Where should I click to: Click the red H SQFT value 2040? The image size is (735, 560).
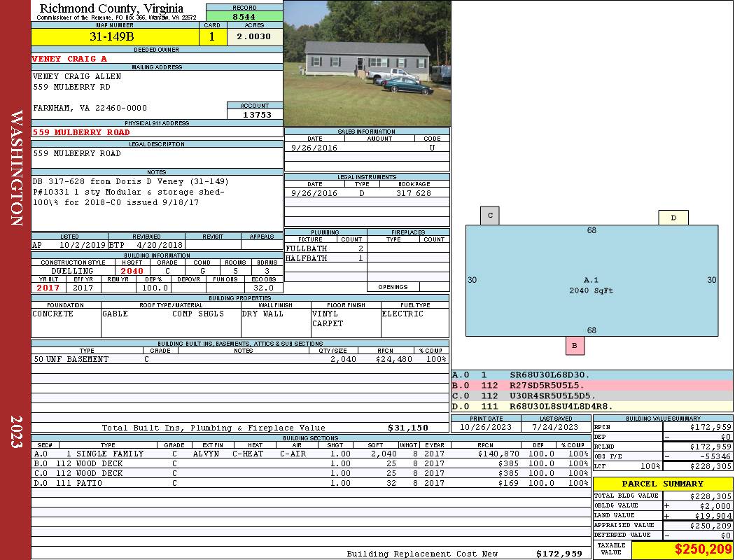coord(132,271)
